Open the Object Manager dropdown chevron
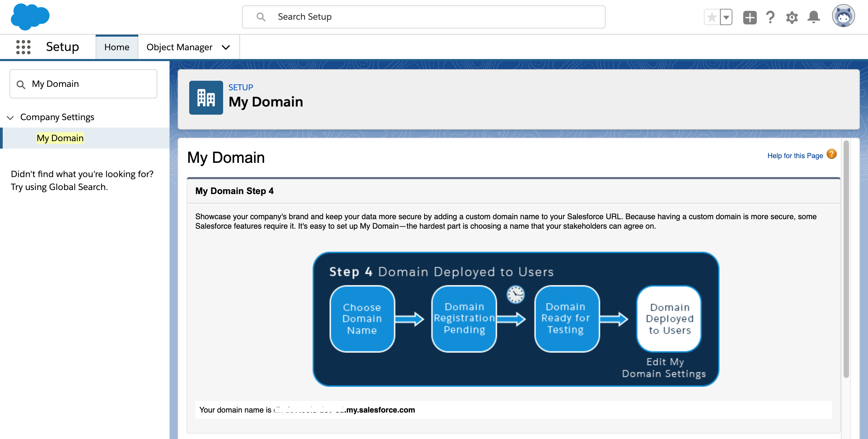Viewport: 868px width, 439px height. 226,47
